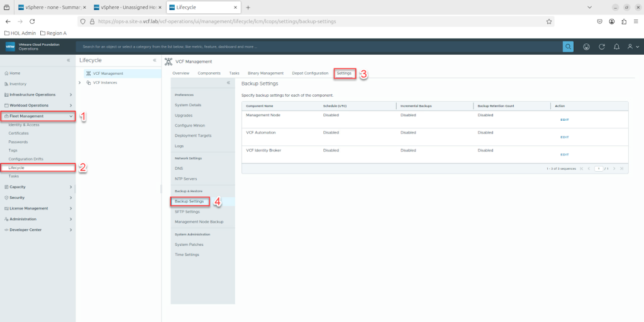
Task: Switch to vSphere Unassigned Hosts tab
Action: pyautogui.click(x=128, y=8)
